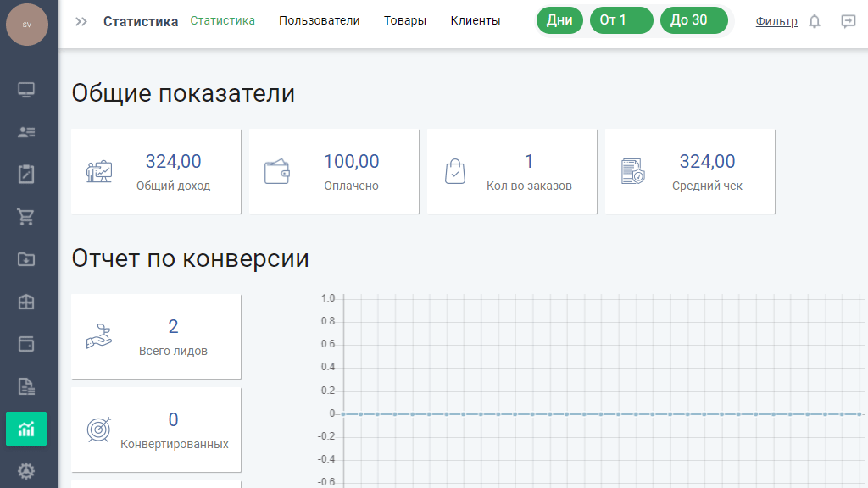This screenshot has width=868, height=488.
Task: Open the Товары section in top menu
Action: pyautogui.click(x=405, y=21)
